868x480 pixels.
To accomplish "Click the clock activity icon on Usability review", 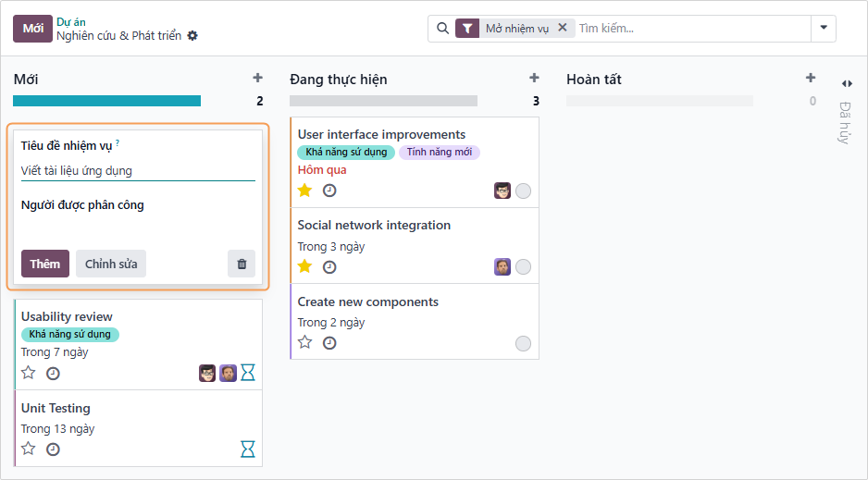I will pyautogui.click(x=53, y=374).
